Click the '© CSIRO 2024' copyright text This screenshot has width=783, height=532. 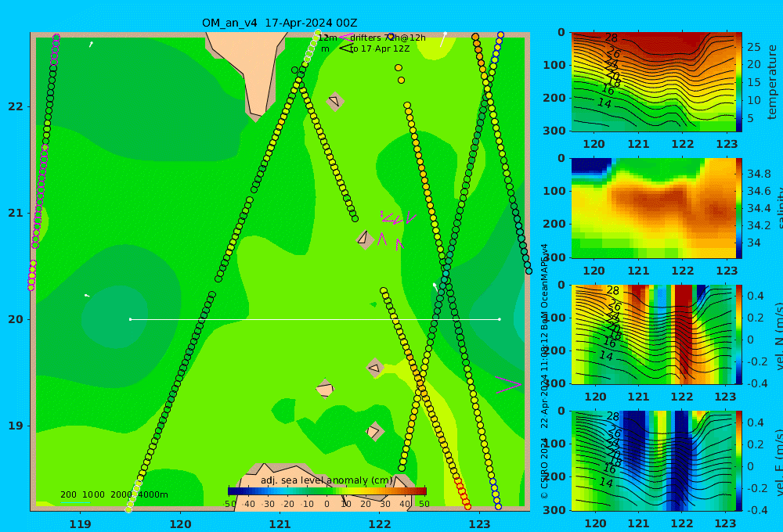[544, 466]
